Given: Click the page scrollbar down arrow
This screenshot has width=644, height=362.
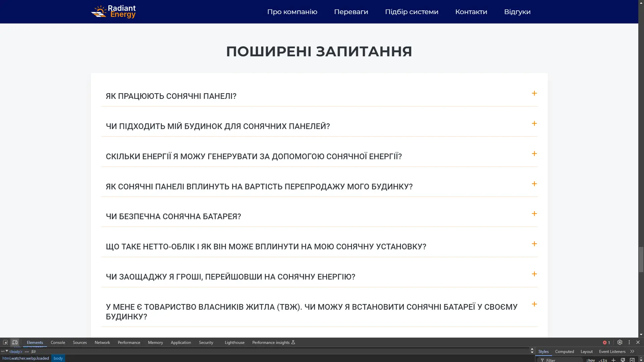Looking at the screenshot, I should (641, 335).
